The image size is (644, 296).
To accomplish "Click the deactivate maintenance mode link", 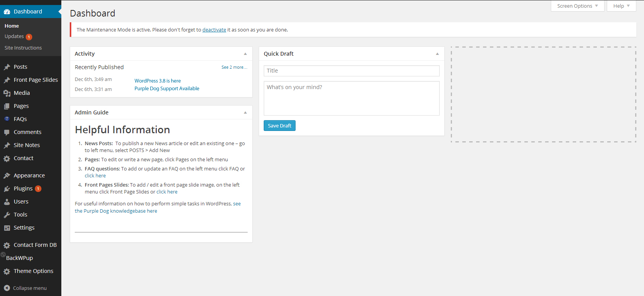I will pyautogui.click(x=214, y=30).
